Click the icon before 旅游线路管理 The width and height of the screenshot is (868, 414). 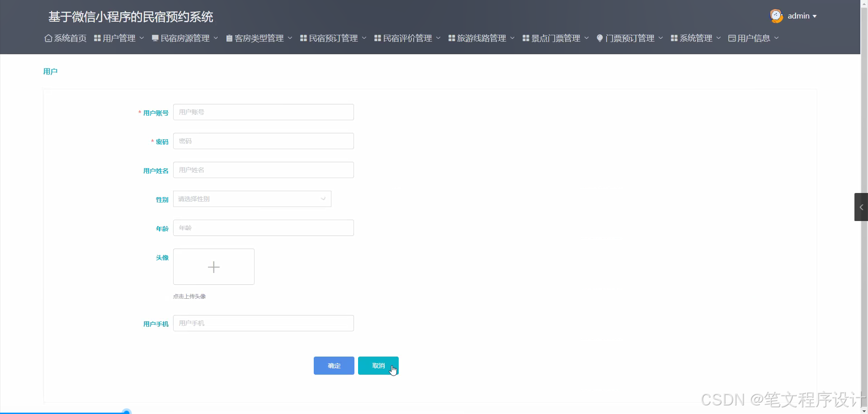pyautogui.click(x=452, y=38)
